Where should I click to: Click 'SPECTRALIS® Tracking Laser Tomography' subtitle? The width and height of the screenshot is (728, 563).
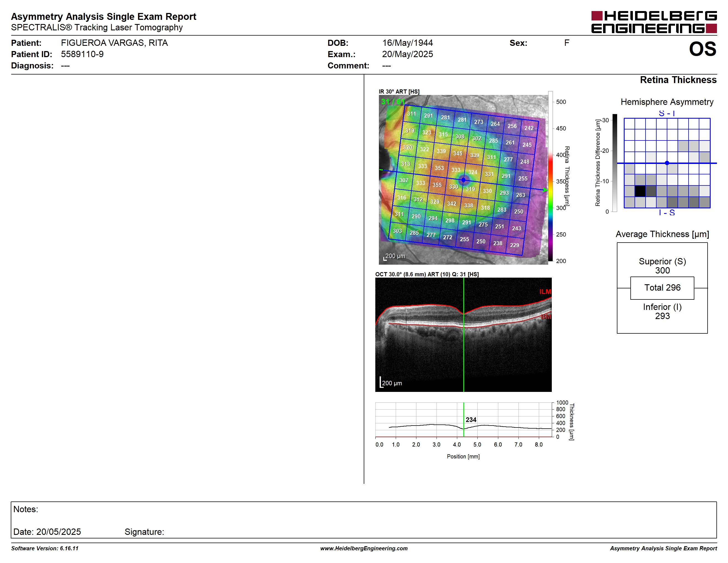tap(97, 27)
